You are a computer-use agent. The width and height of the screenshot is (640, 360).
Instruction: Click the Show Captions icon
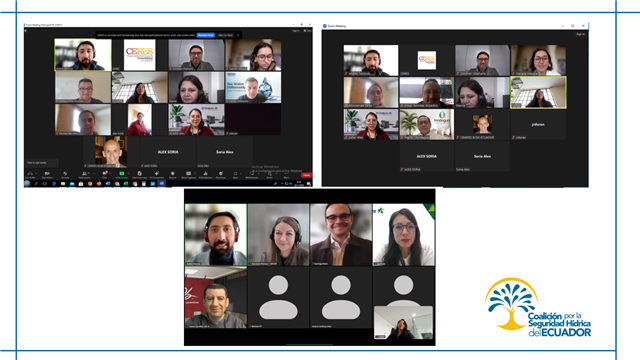pos(189,173)
